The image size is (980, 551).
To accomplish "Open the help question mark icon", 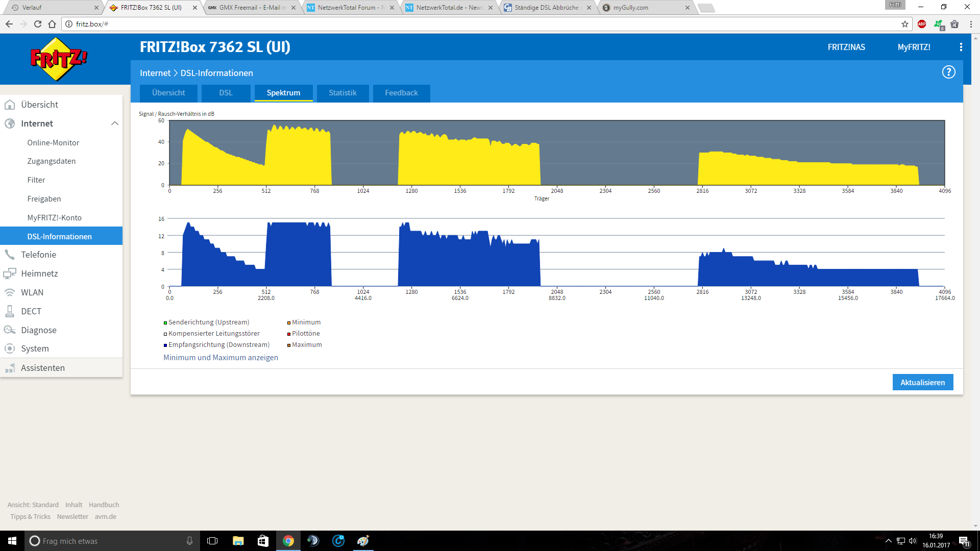I will coord(948,72).
